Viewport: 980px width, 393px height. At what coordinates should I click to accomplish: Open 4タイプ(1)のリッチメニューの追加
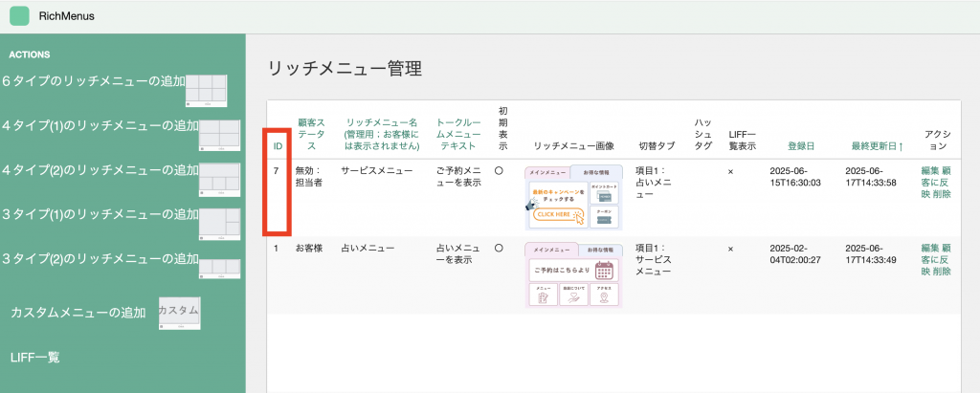(x=100, y=125)
